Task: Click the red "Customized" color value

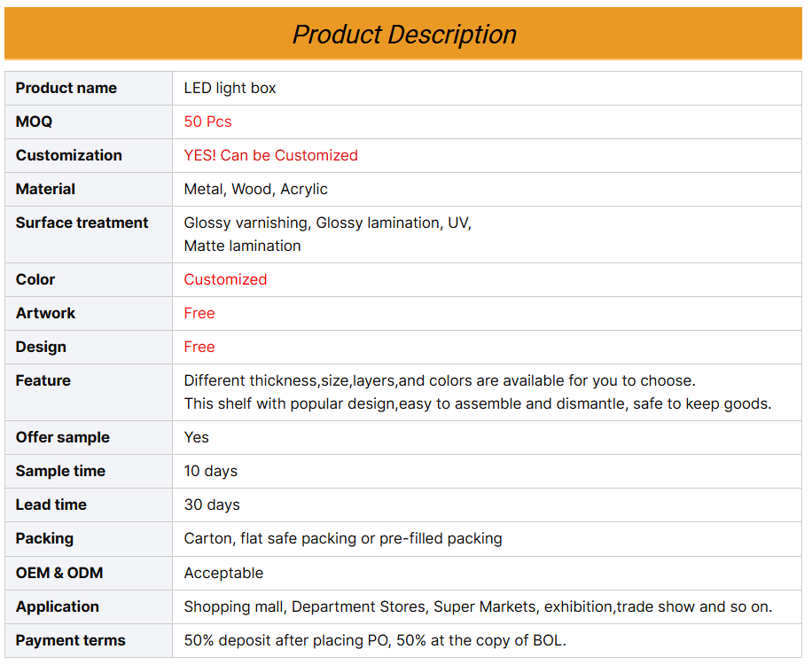Action: tap(225, 279)
